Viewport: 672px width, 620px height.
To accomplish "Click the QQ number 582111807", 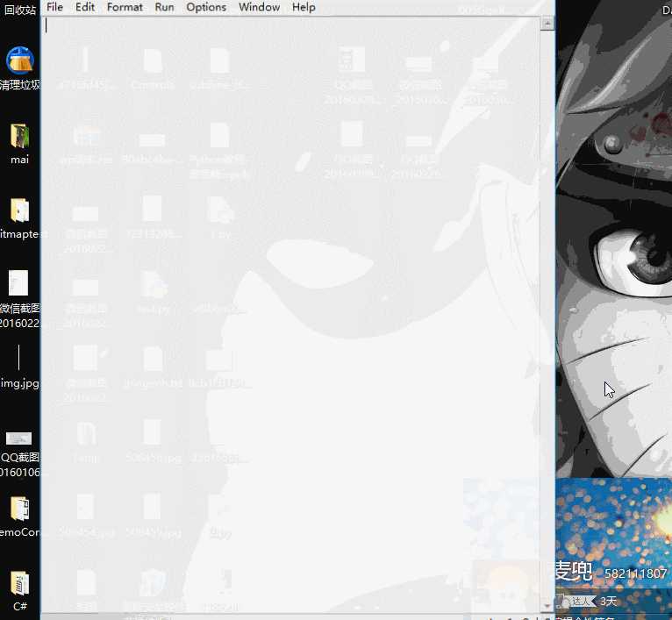I will [x=635, y=574].
